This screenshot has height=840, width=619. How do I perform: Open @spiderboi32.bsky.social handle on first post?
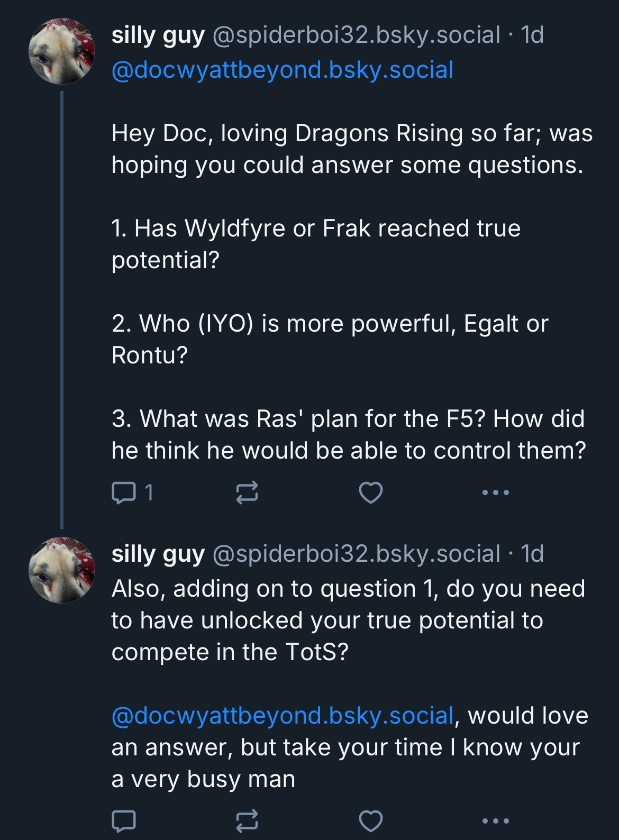pos(356,35)
